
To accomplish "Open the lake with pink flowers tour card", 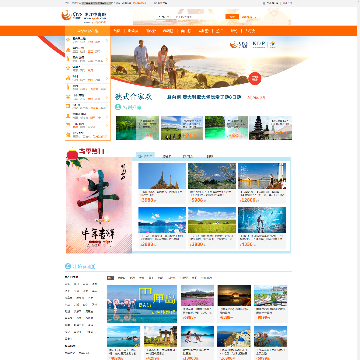I will [162, 228].
